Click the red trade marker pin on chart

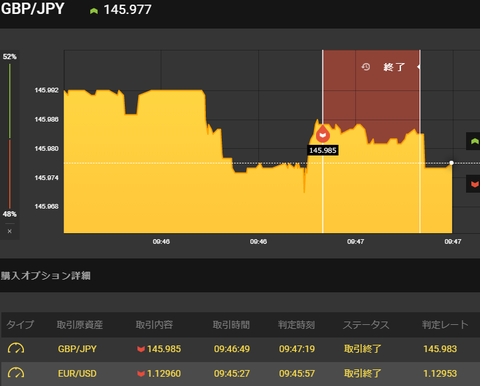point(323,134)
